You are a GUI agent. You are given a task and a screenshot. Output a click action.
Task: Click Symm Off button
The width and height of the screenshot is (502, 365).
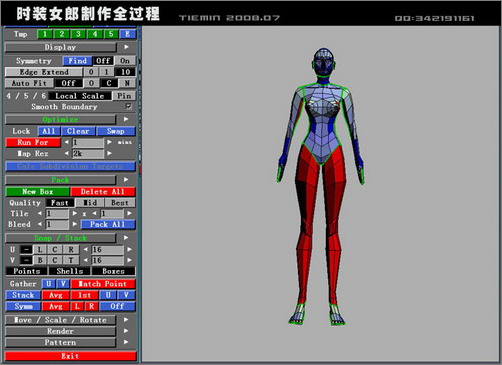click(117, 306)
